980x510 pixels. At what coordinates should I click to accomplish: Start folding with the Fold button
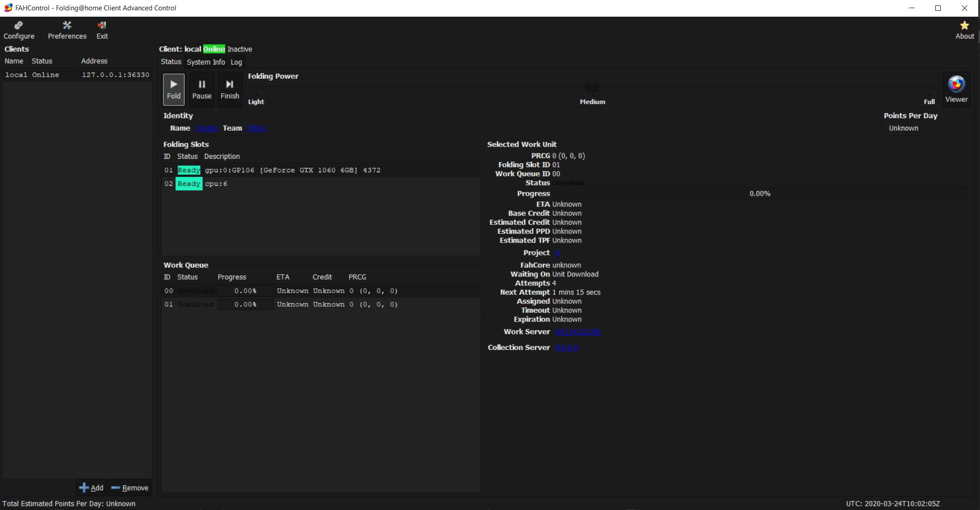coord(174,89)
